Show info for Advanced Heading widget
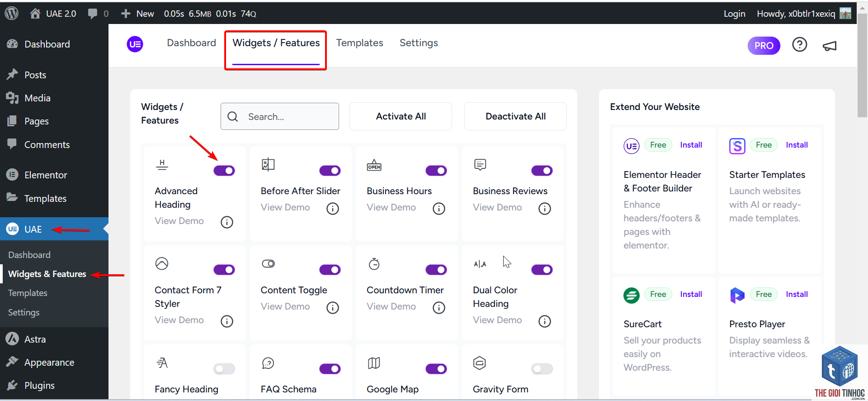 pyautogui.click(x=227, y=222)
